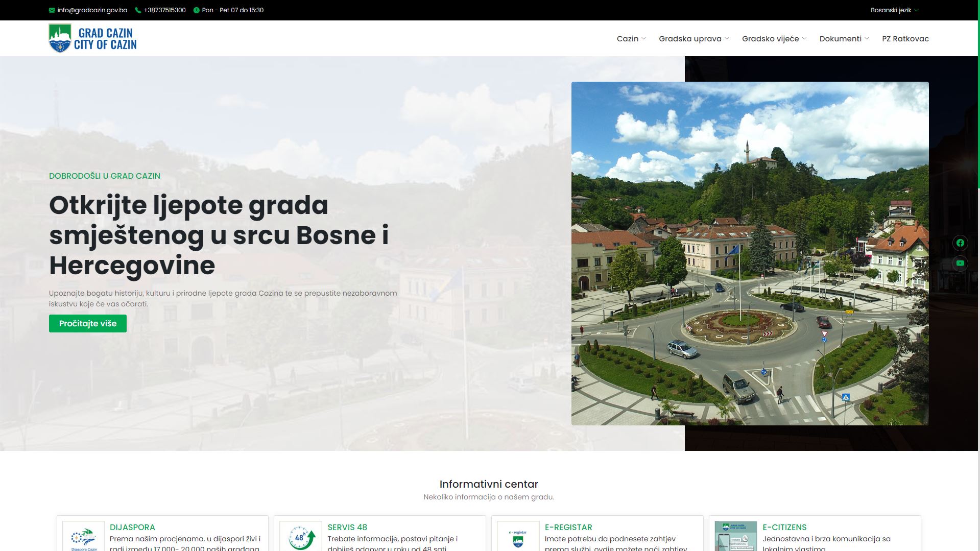The height and width of the screenshot is (551, 980).
Task: Click the Servis 48 clock icon
Action: (301, 536)
